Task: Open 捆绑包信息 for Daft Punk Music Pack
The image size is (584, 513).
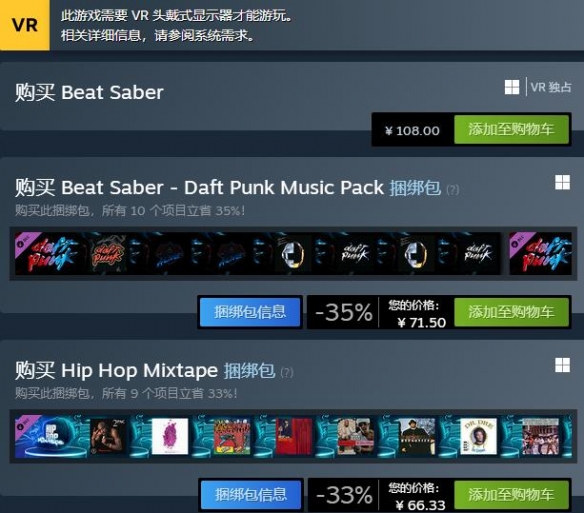Action: tap(250, 312)
